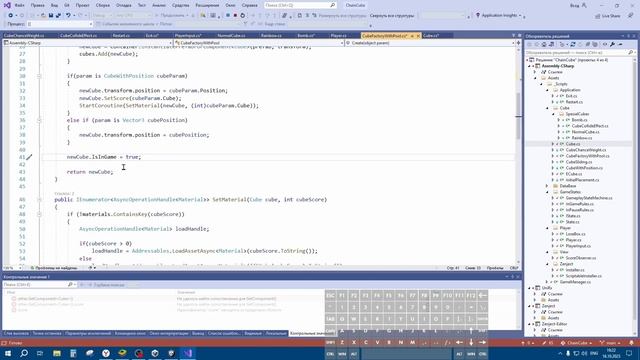Click the Undo toolbar icon

point(68,15)
